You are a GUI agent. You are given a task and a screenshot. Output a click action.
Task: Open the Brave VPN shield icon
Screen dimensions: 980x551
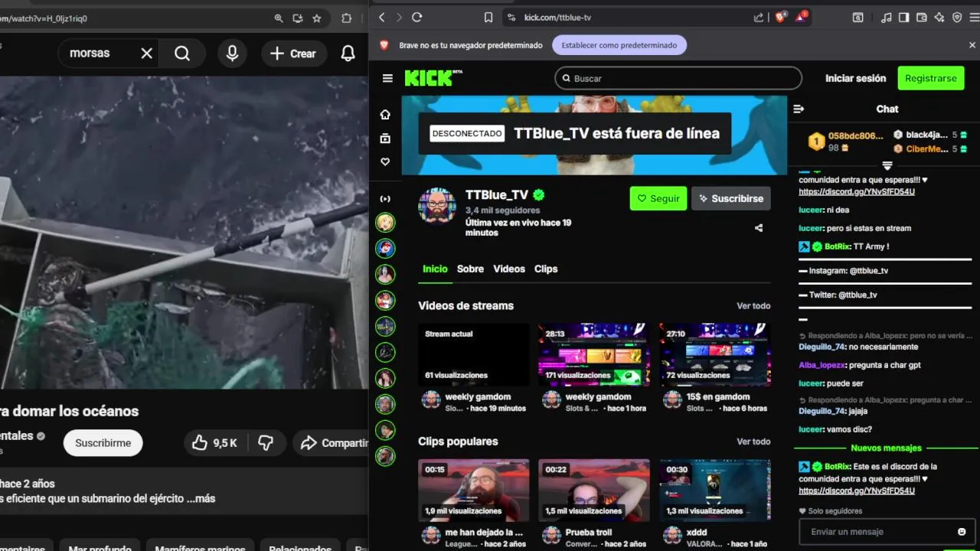(957, 18)
